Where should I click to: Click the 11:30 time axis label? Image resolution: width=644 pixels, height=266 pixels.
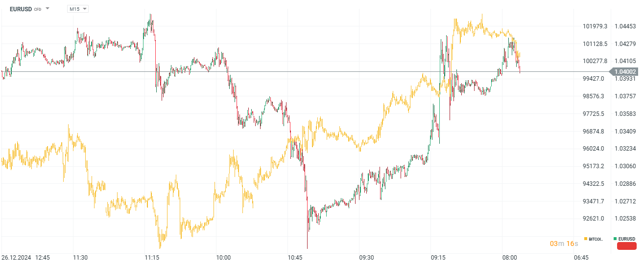pyautogui.click(x=80, y=257)
